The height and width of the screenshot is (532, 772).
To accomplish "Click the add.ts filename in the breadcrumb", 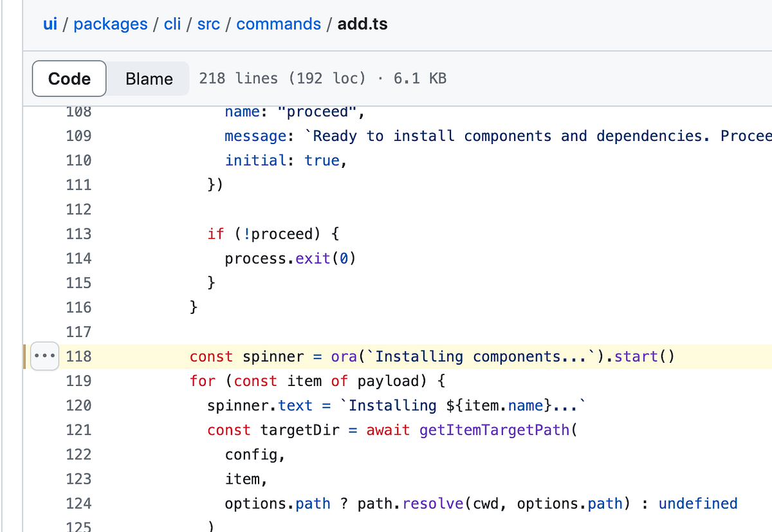I will click(x=362, y=24).
